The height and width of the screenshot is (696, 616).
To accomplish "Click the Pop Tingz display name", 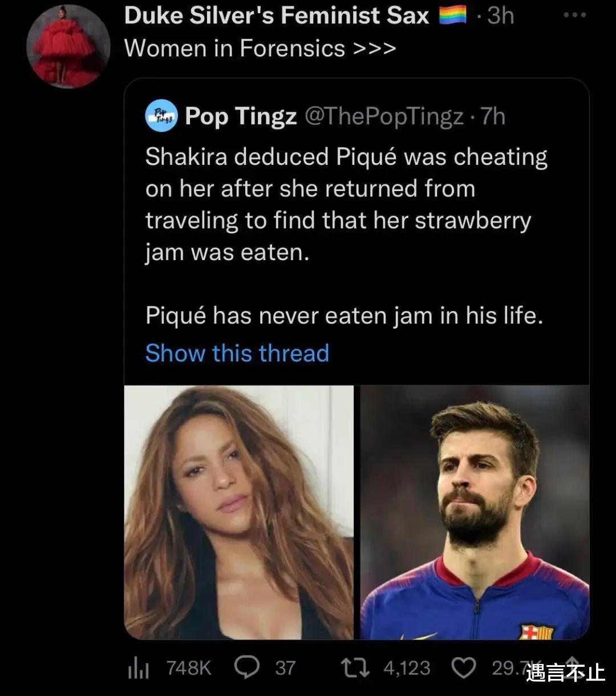I will coord(241,116).
